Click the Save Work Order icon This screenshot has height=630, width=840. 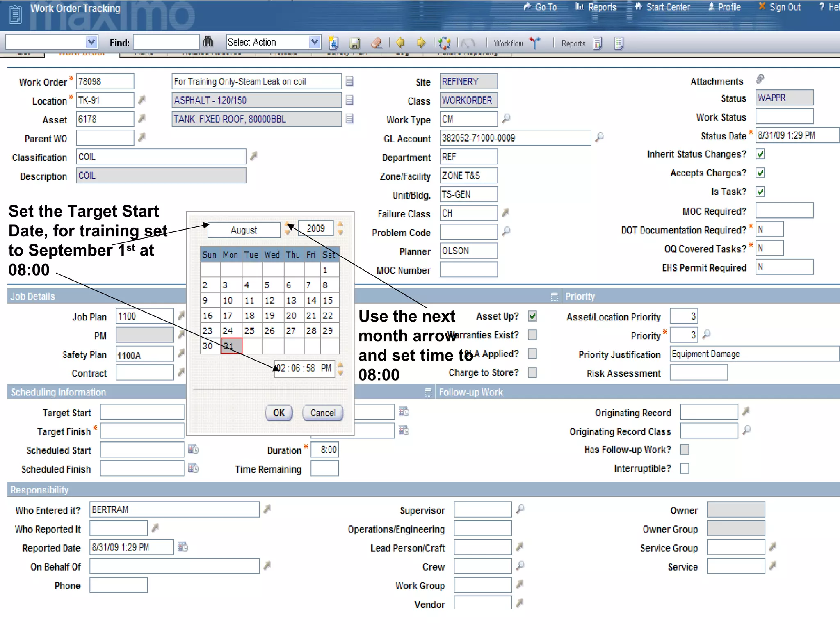click(355, 43)
